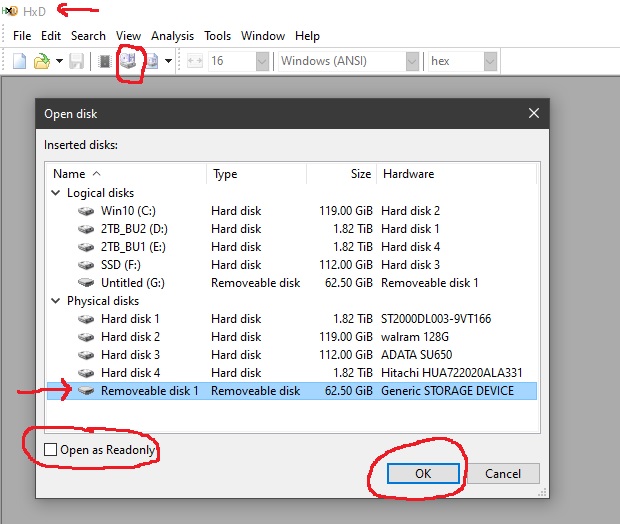620x524 pixels.
Task: Click the Save floppy disk icon
Action: [76, 61]
